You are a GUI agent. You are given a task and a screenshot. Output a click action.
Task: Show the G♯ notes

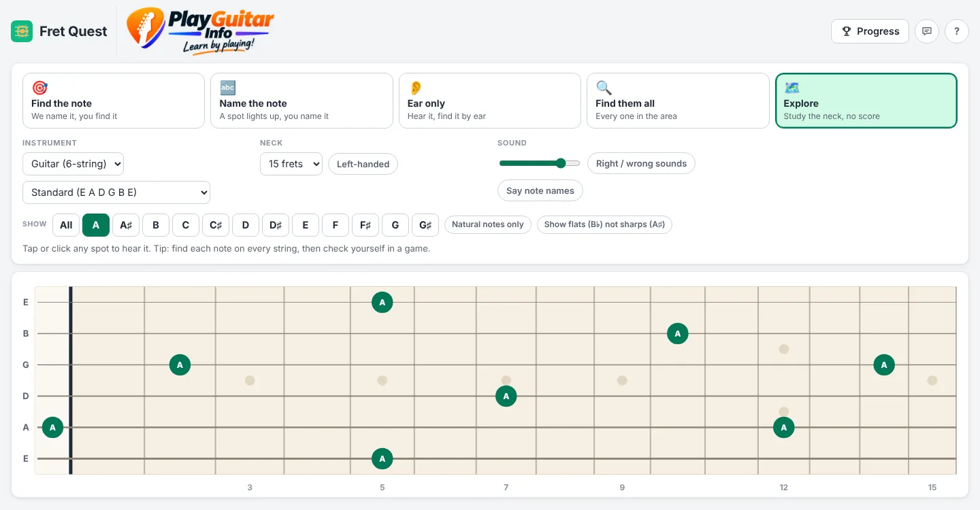425,225
